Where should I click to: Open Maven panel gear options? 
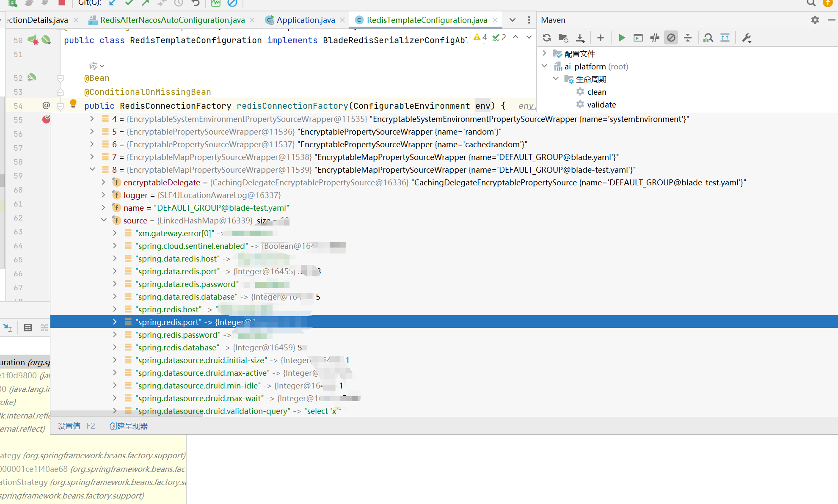pyautogui.click(x=815, y=20)
